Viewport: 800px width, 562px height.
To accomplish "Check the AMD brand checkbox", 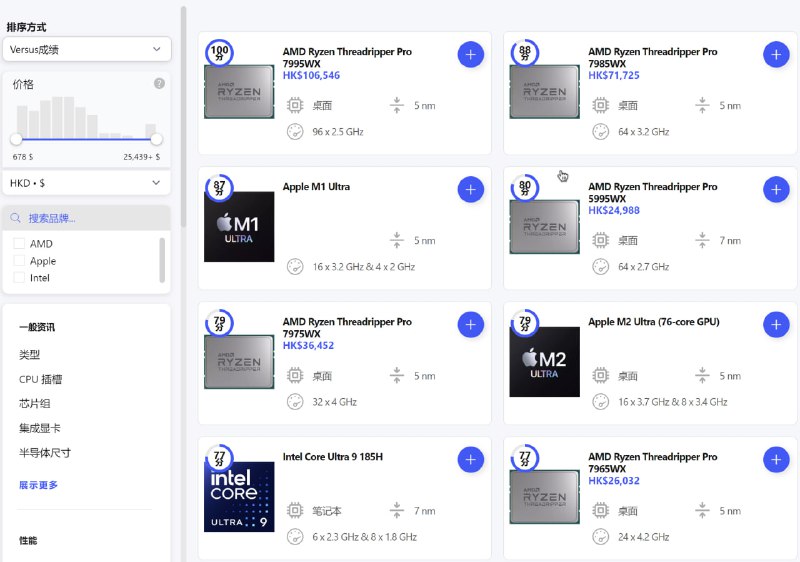I will 19,244.
